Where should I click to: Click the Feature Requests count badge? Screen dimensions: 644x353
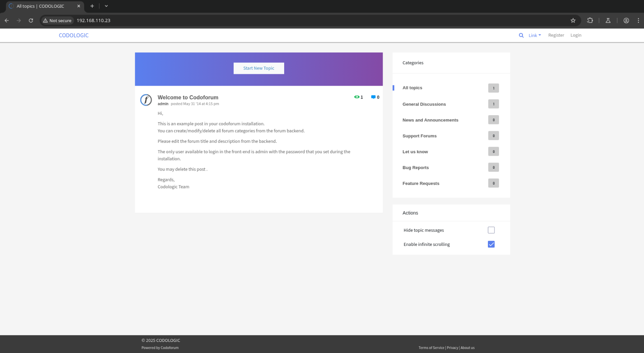pos(493,183)
